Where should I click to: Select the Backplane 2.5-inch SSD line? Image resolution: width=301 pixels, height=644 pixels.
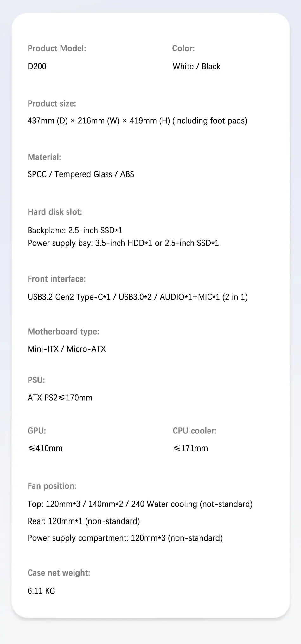(75, 231)
